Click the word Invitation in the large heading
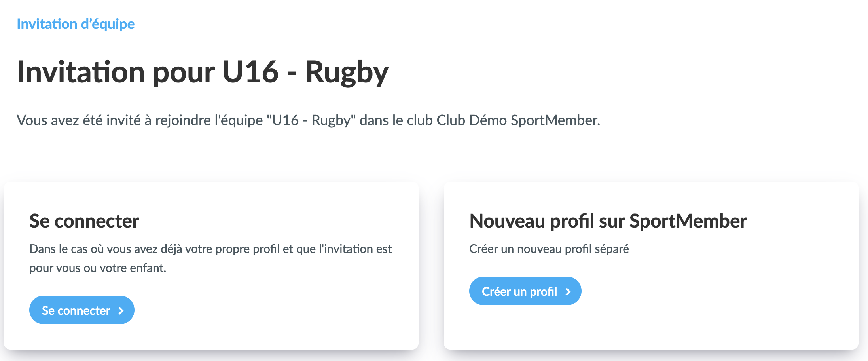This screenshot has height=361, width=868. click(81, 72)
